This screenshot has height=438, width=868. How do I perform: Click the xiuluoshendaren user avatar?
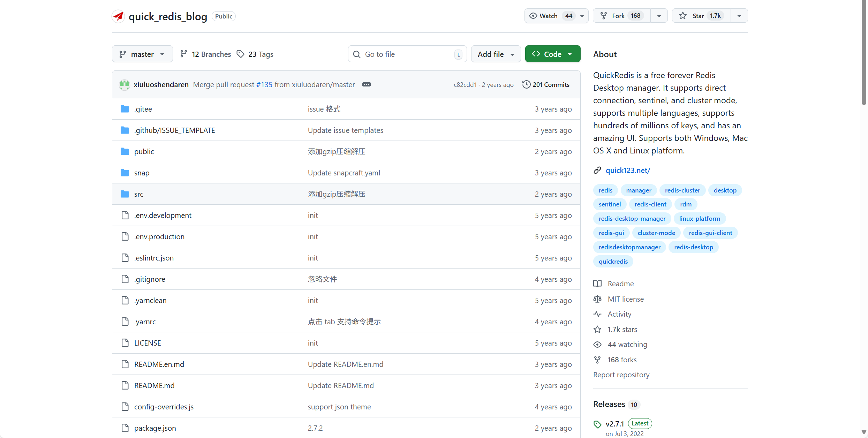coord(124,84)
